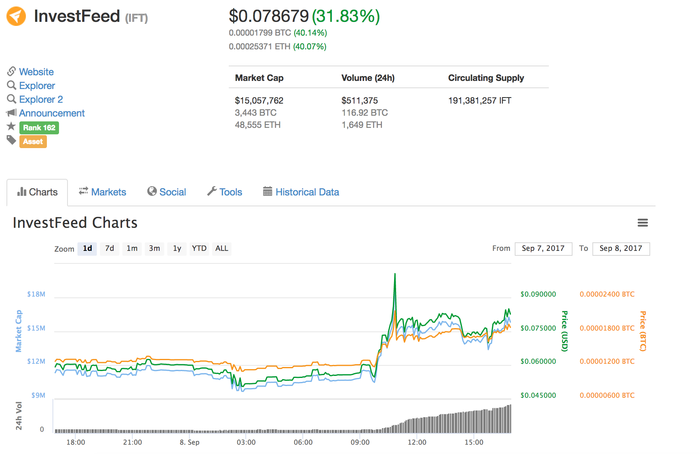Click the orange Asset badge

33,142
